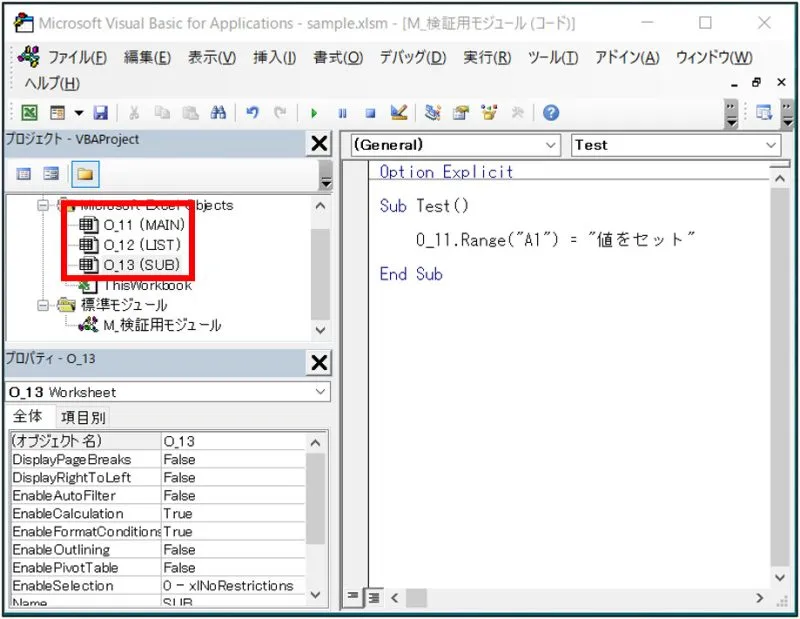Click the Reset stop icon
This screenshot has width=800, height=619.
click(370, 113)
